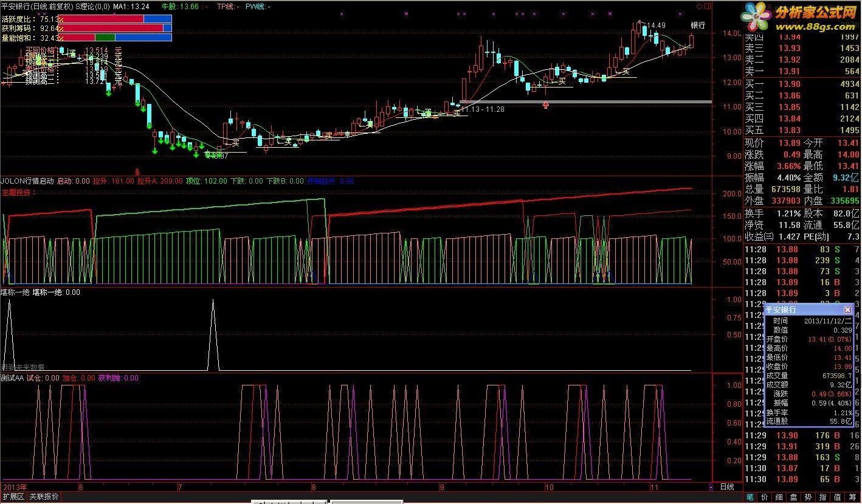The image size is (862, 504).
Task: Click the 顶位: 102.00 value
Action: [x=207, y=181]
